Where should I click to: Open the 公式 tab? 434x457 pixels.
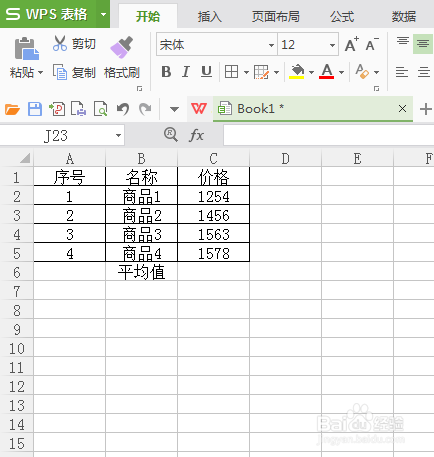coord(342,16)
